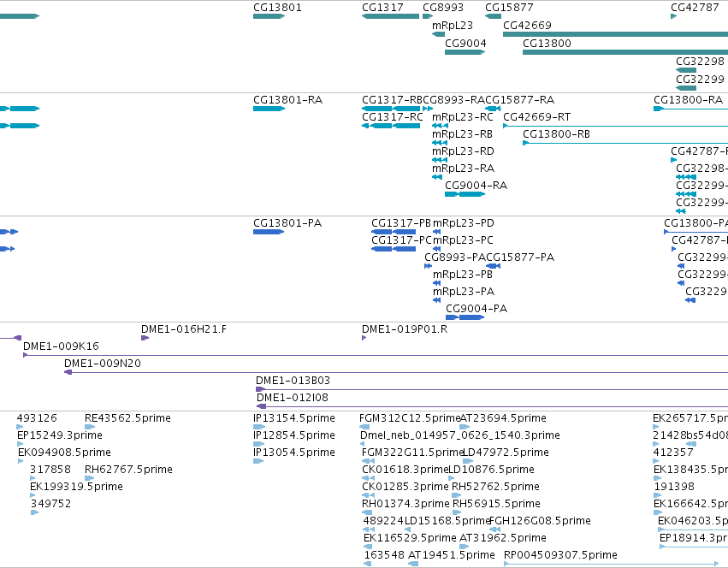Image resolution: width=728 pixels, height=568 pixels.
Task: Click the CG1317-PB protein label
Action: pos(401,223)
